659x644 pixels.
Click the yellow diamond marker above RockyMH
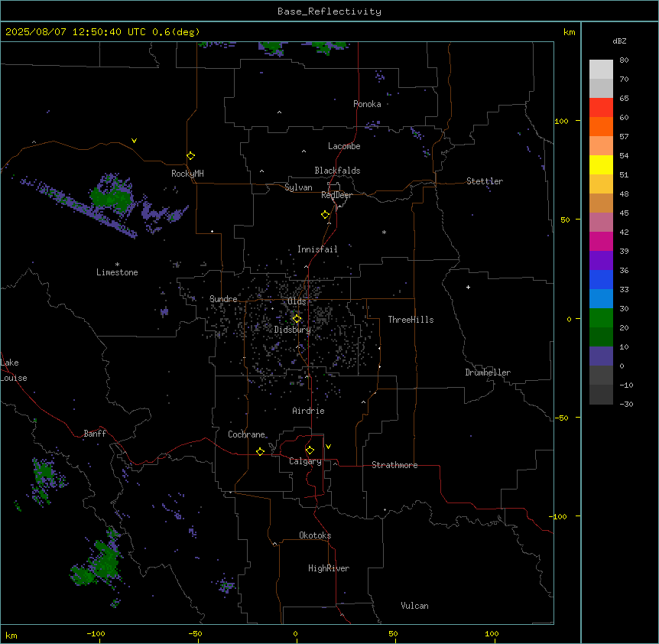[191, 156]
